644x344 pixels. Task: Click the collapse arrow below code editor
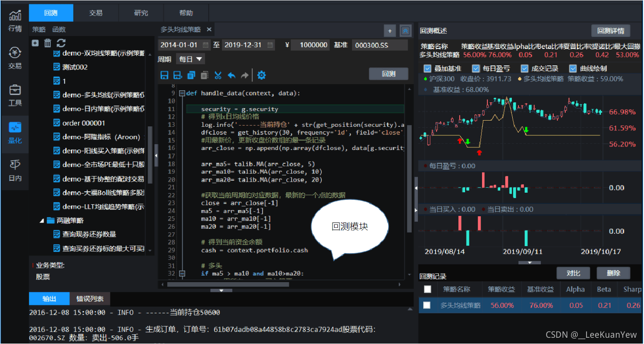point(221,290)
